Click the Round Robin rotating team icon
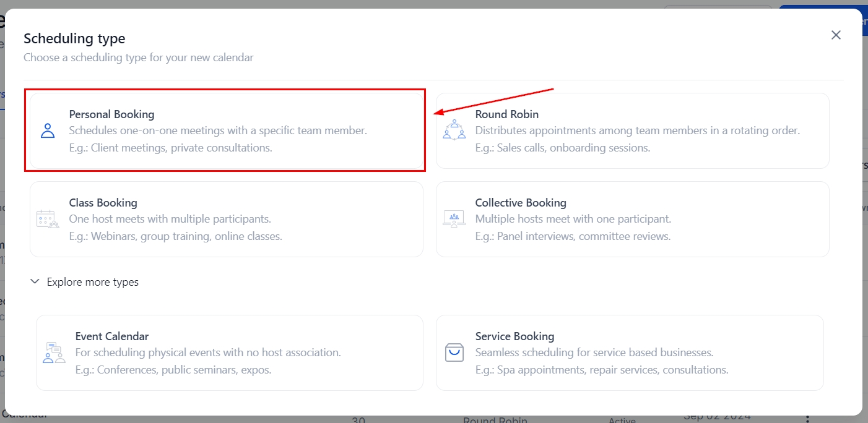 point(454,130)
